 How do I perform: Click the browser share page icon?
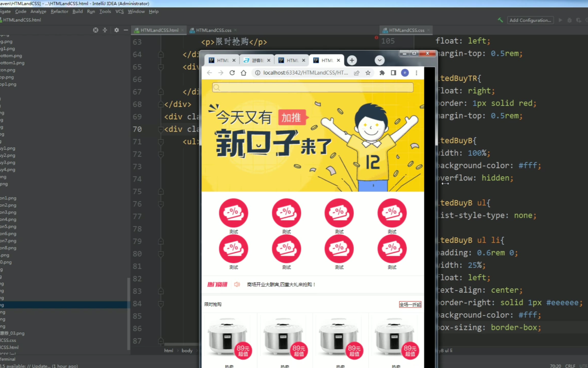tap(357, 73)
